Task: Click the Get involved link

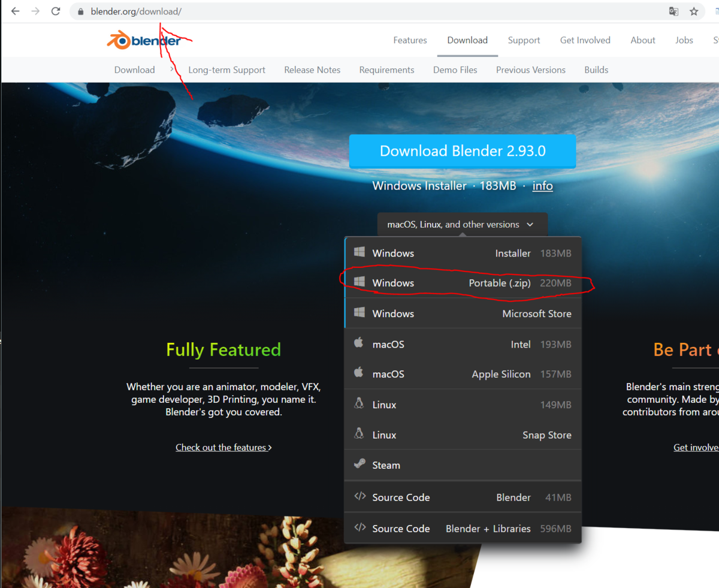Action: tap(696, 447)
